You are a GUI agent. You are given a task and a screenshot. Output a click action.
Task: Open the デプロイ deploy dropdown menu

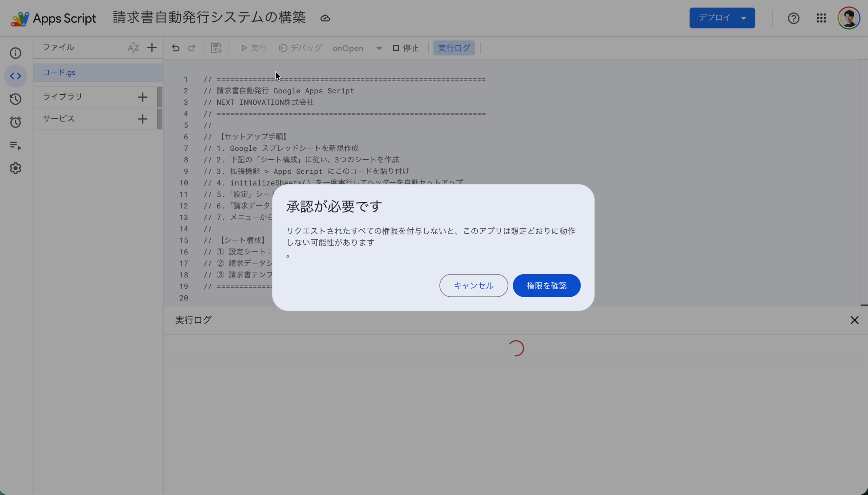coord(722,18)
